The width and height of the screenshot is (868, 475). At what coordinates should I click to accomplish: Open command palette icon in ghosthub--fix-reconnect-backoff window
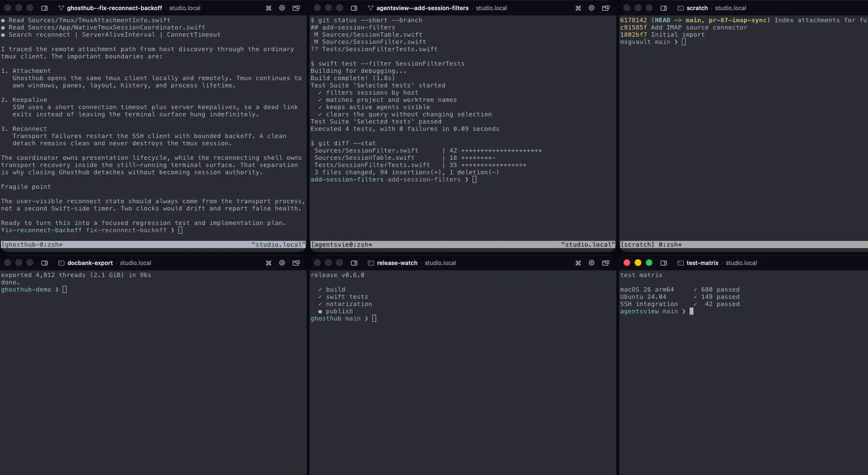point(269,8)
